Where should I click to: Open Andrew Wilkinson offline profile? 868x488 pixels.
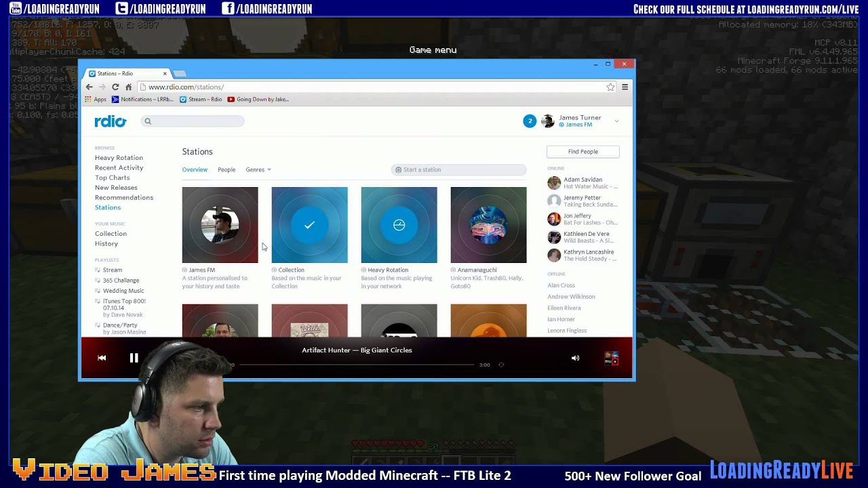(x=571, y=297)
